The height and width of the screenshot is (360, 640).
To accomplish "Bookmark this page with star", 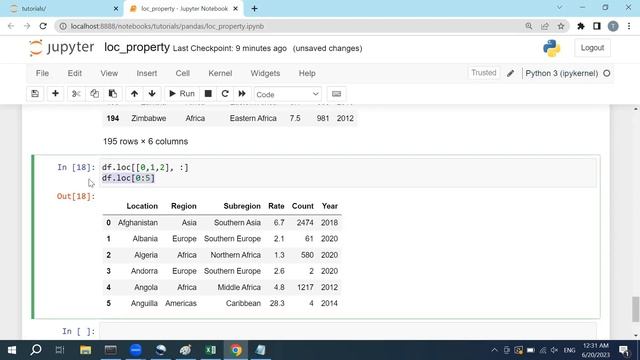I will 561,26.
